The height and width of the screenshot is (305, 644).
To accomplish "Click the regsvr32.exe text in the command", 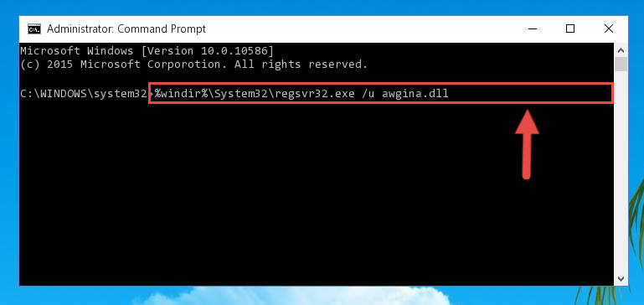I will [314, 94].
